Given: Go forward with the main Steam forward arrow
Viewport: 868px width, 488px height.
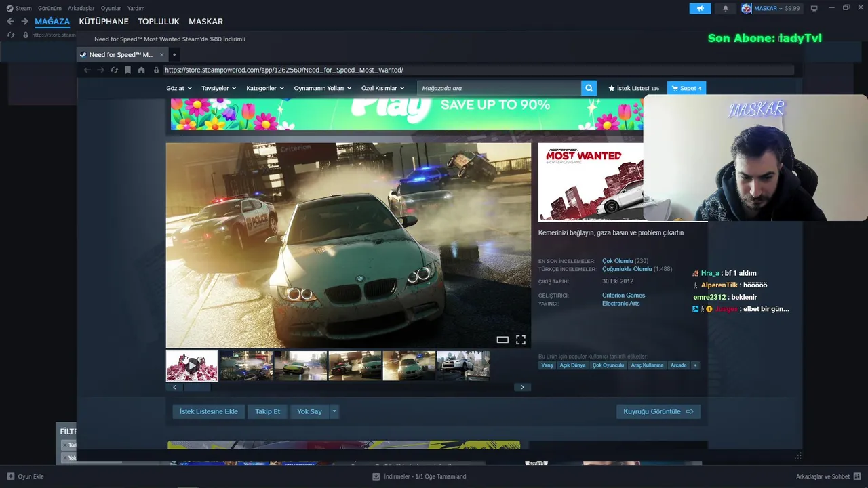Looking at the screenshot, I should click(x=24, y=22).
